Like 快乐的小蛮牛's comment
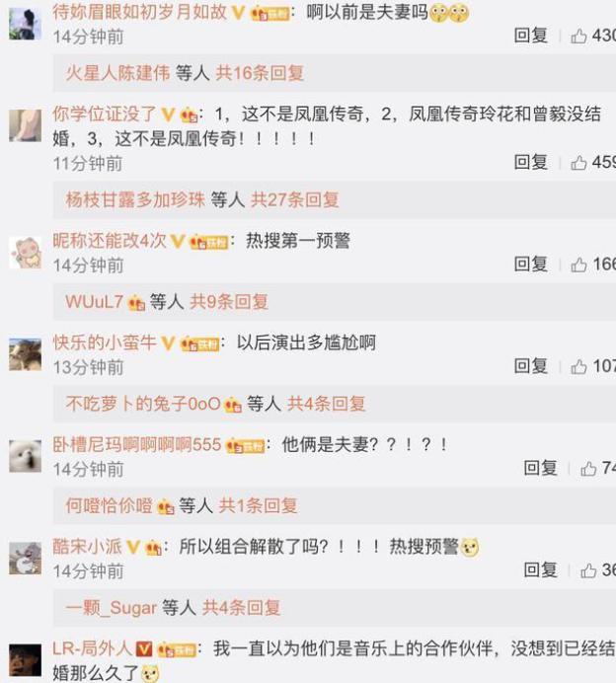 pyautogui.click(x=578, y=367)
